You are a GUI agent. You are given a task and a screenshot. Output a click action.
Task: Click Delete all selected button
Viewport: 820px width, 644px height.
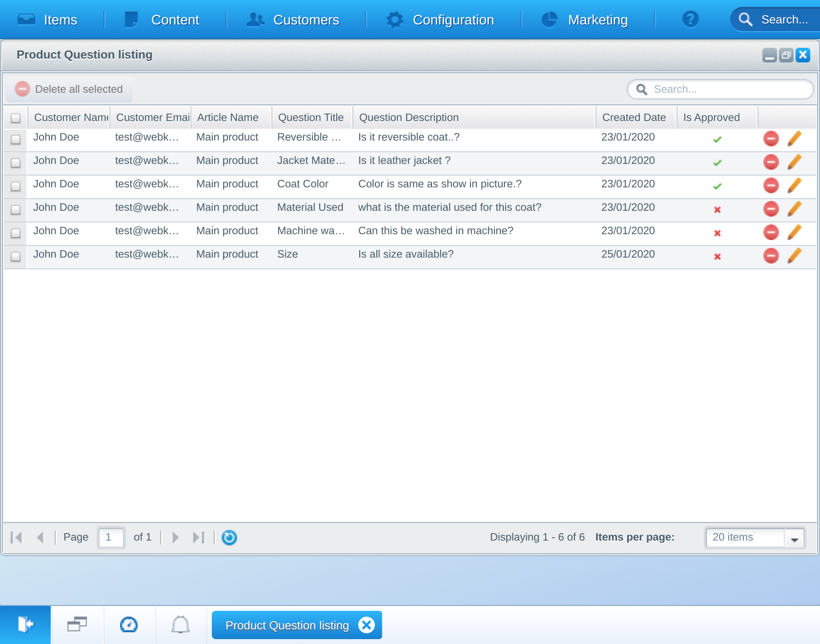[69, 89]
